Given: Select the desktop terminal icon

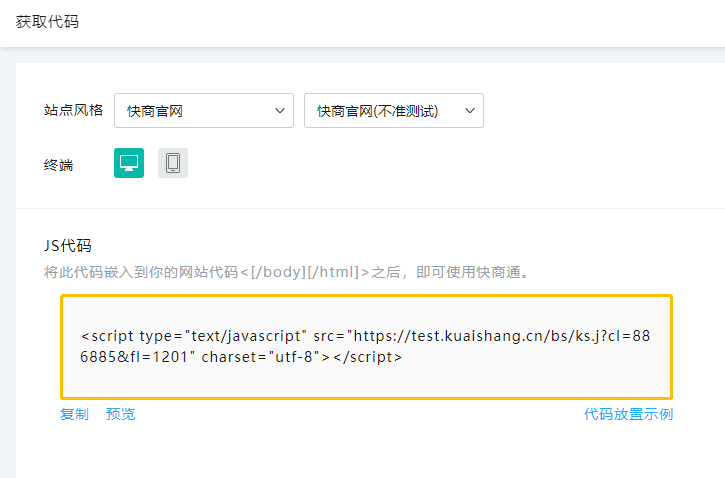Looking at the screenshot, I should (x=129, y=163).
